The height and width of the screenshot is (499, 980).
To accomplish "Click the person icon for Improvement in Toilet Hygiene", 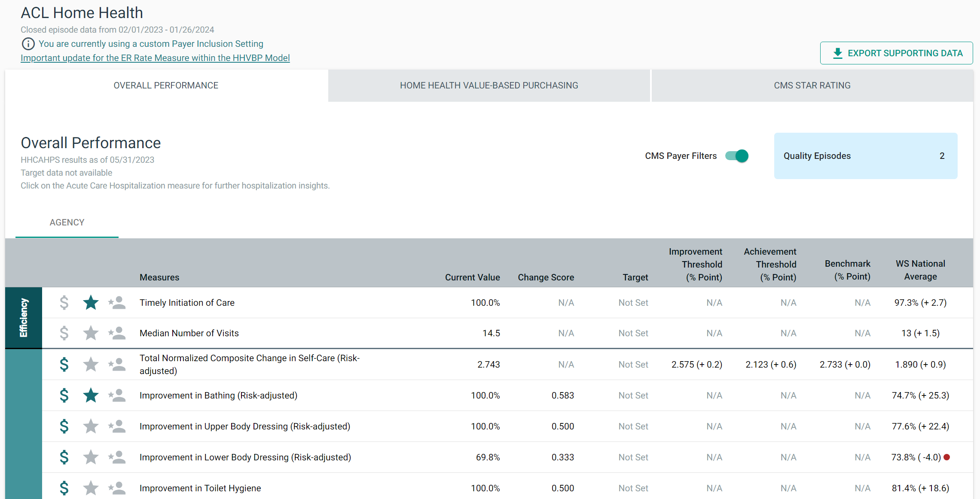I will [x=116, y=488].
